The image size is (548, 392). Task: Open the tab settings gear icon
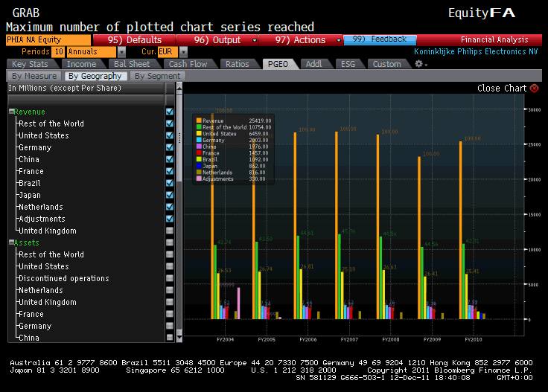point(418,64)
